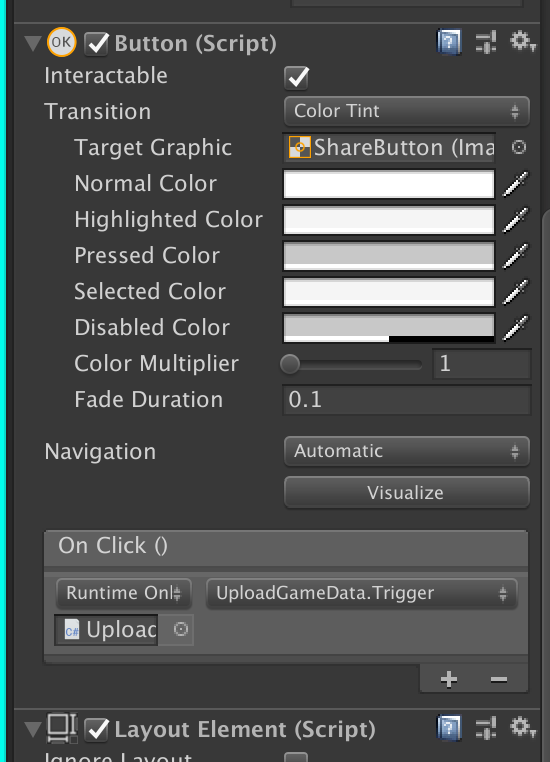Image resolution: width=550 pixels, height=762 pixels.
Task: Toggle Layout Element script enabled checkbox
Action: (96, 730)
